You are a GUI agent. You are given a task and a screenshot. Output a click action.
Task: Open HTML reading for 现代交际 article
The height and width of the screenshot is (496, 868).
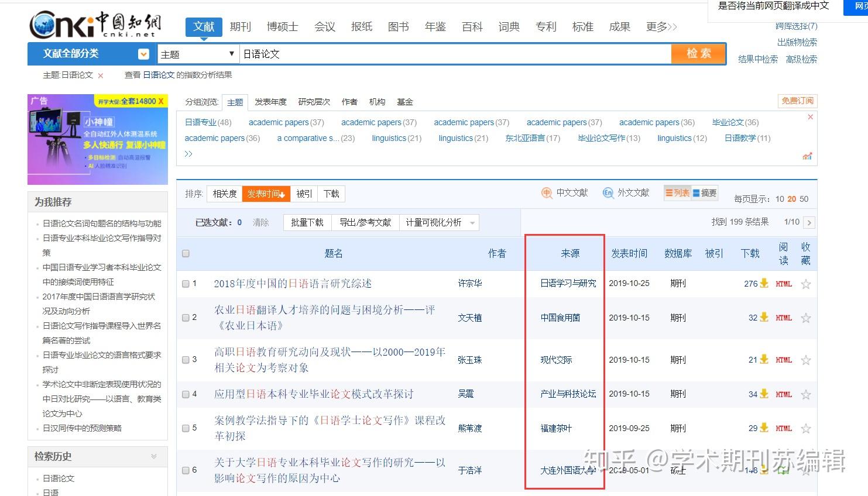tap(784, 360)
